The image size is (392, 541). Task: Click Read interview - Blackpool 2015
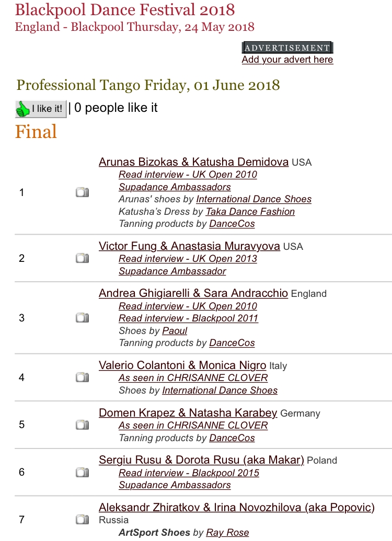pos(189,473)
